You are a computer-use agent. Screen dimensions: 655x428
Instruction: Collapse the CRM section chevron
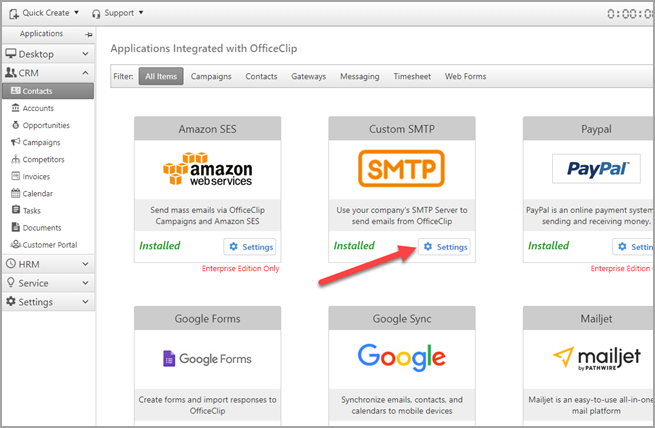(85, 73)
